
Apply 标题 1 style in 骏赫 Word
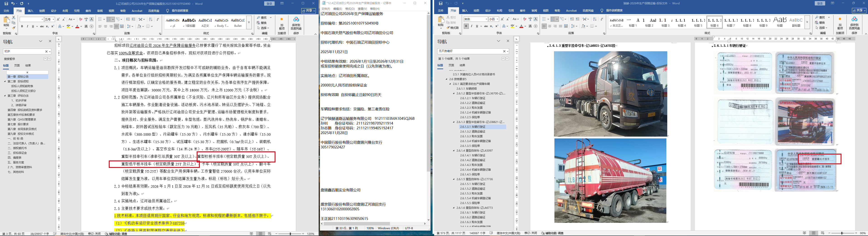coord(633,22)
